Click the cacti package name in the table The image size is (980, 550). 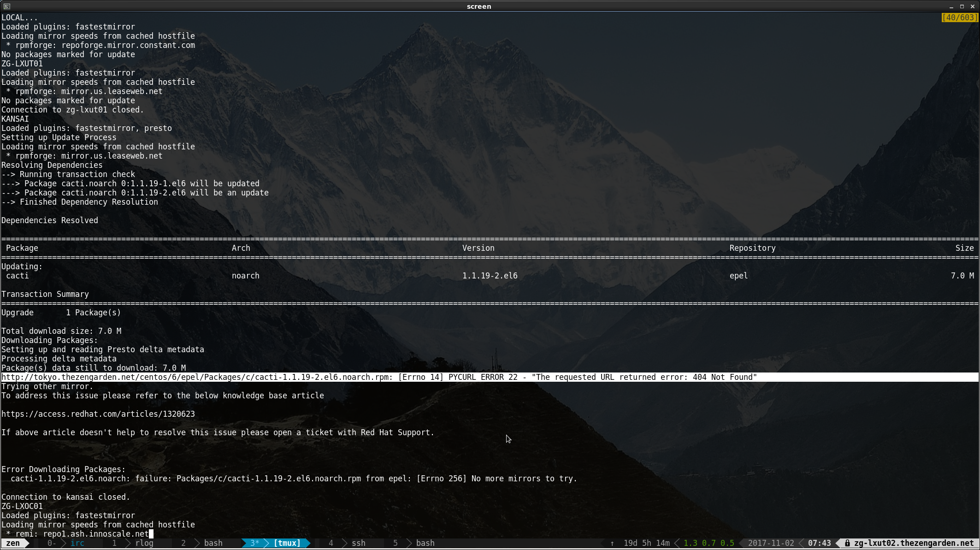click(18, 276)
